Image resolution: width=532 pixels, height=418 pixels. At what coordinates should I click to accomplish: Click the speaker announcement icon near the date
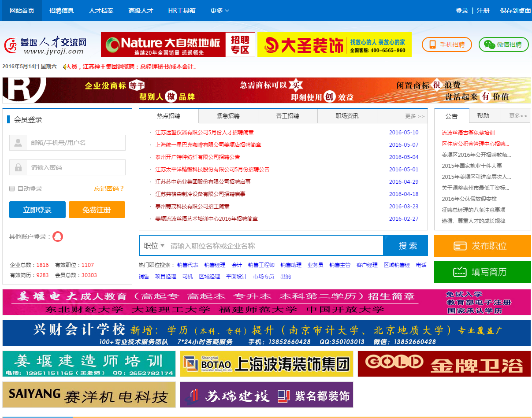(x=65, y=67)
